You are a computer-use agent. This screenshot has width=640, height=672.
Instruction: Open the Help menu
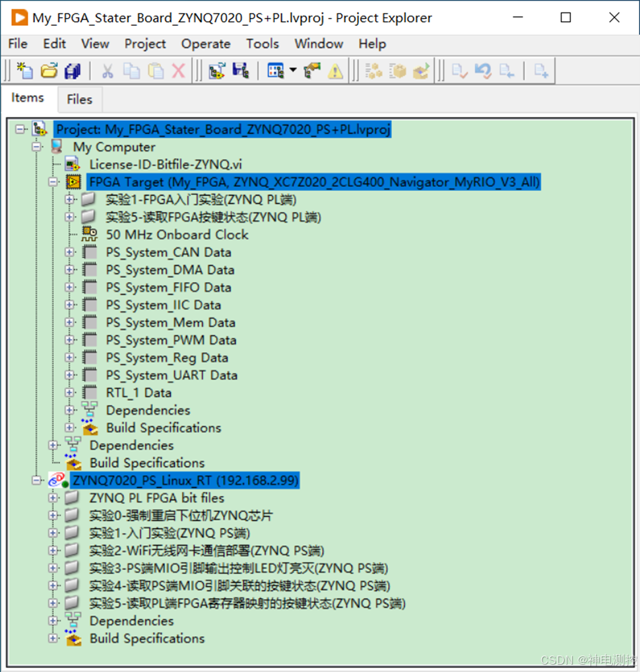click(372, 44)
